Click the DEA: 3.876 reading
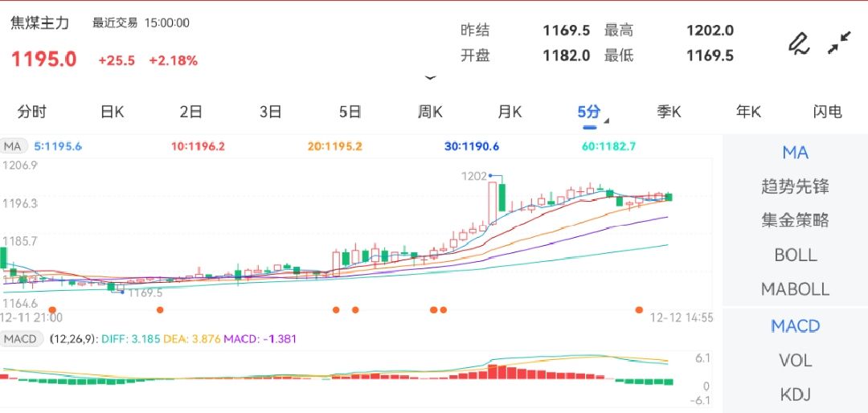The image size is (868, 413). [x=193, y=338]
